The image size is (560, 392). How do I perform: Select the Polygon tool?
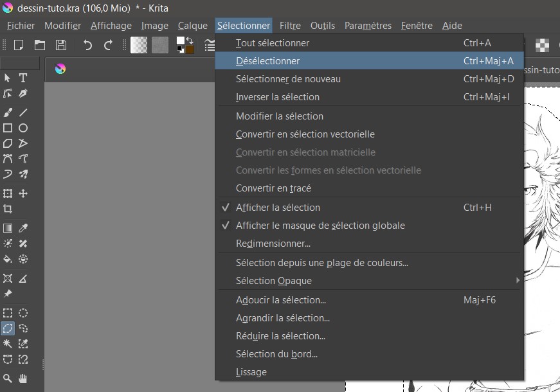8,143
